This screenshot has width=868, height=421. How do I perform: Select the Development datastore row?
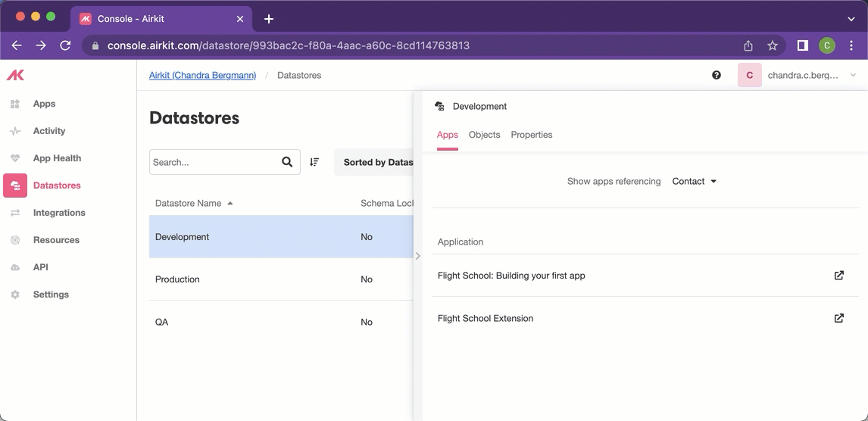[281, 237]
